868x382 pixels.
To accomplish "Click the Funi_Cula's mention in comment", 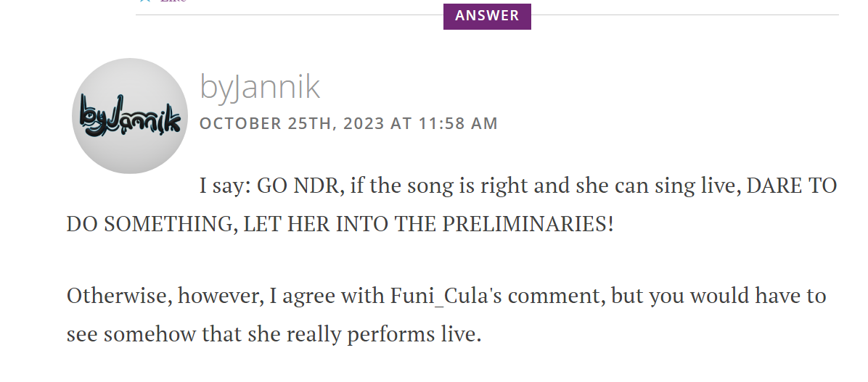I will tap(446, 296).
